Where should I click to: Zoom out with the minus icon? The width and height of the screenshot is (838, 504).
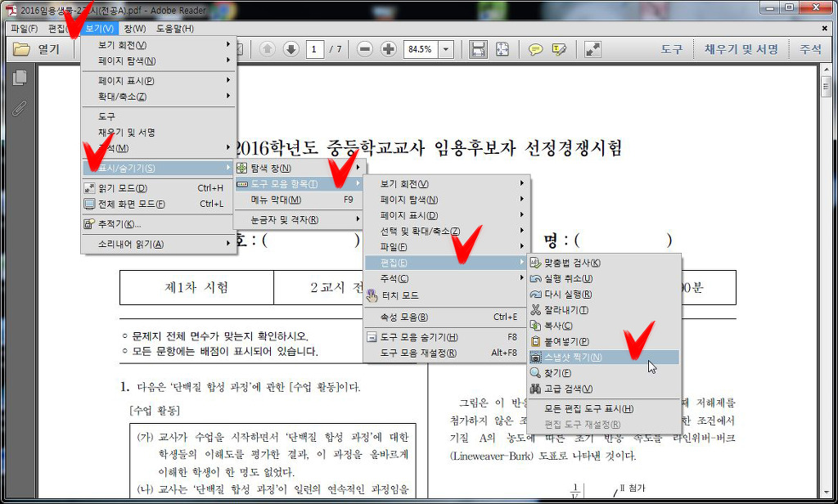tap(365, 49)
